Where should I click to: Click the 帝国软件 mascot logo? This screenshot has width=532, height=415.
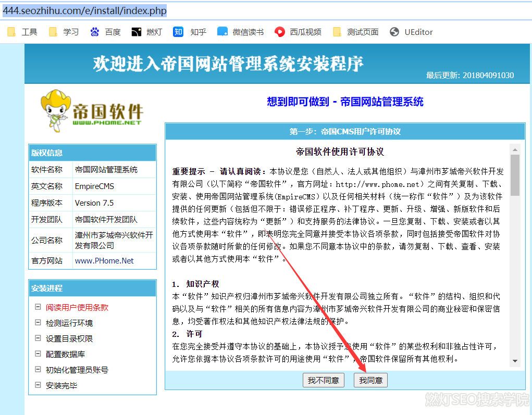[x=92, y=110]
